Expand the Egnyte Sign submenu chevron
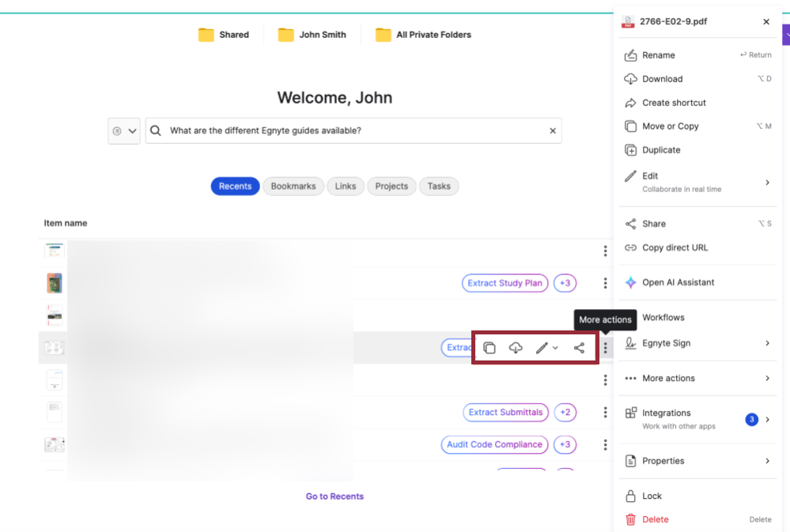The image size is (790, 532). coord(767,343)
